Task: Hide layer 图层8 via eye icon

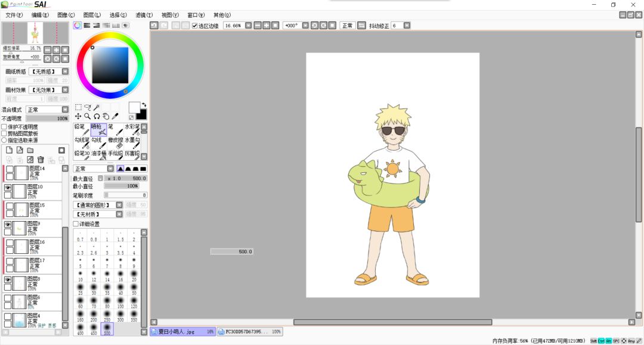Action: tap(8, 280)
